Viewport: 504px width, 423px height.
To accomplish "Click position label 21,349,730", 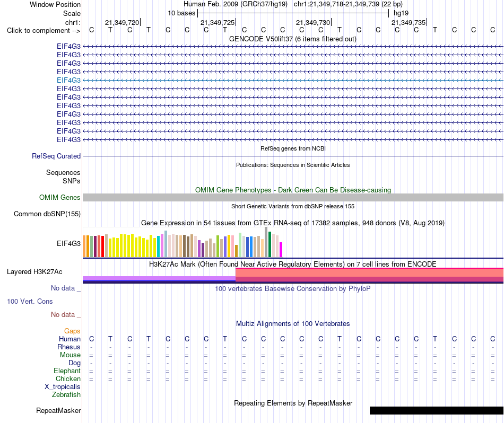I will click(x=313, y=22).
